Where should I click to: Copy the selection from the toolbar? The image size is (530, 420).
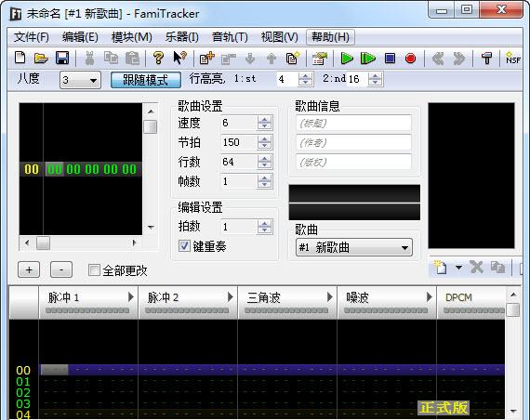click(x=111, y=59)
